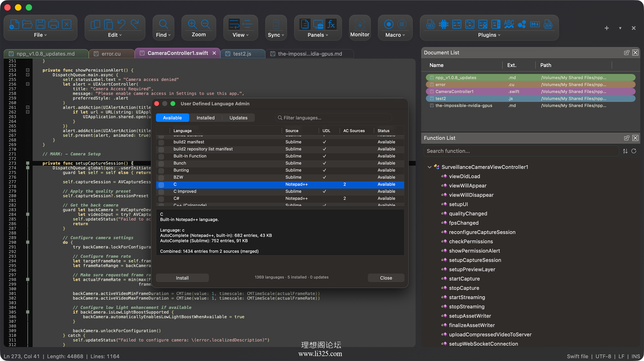Tick the checkbox next to Bunch
644x361 pixels.
161,163
